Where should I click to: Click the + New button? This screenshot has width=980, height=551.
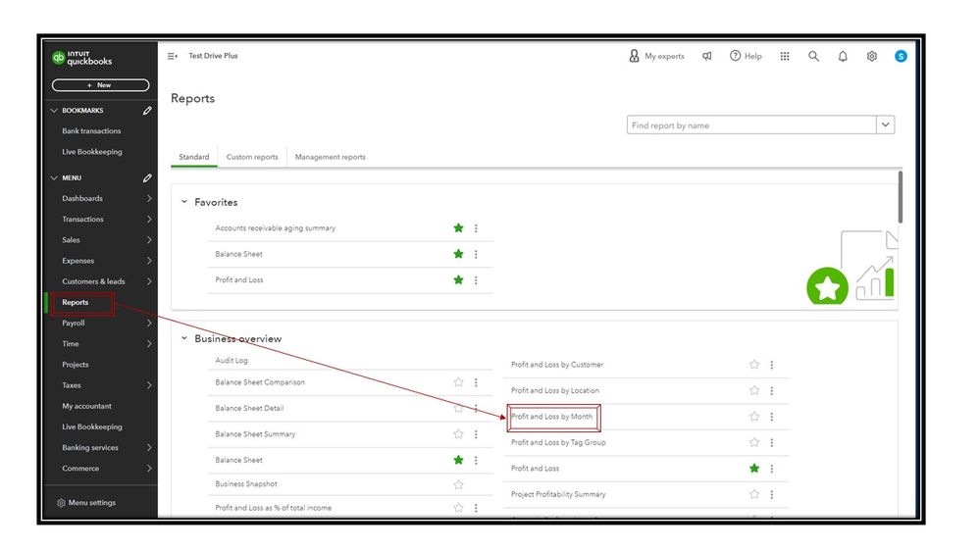(x=101, y=85)
